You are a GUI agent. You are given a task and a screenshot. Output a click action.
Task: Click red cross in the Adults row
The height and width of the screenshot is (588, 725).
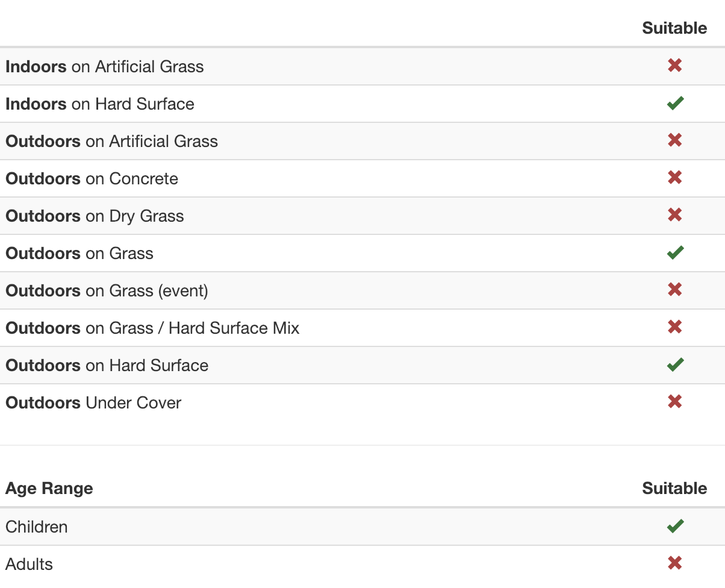(x=674, y=563)
